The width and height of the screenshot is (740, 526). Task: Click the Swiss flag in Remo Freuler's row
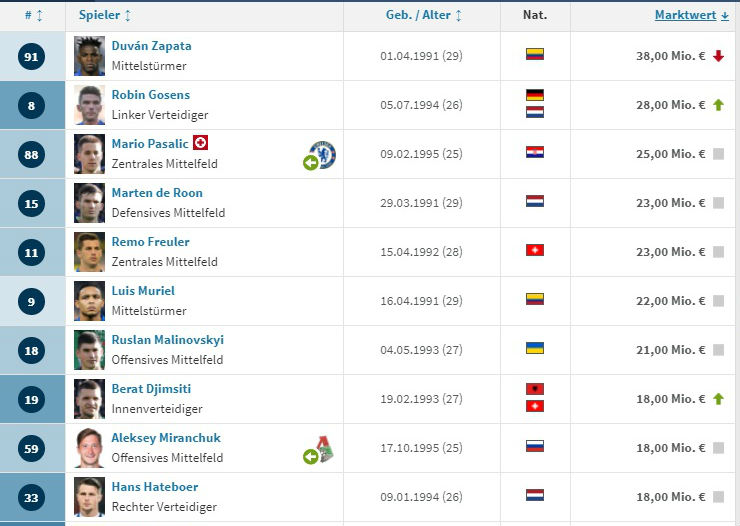point(535,250)
